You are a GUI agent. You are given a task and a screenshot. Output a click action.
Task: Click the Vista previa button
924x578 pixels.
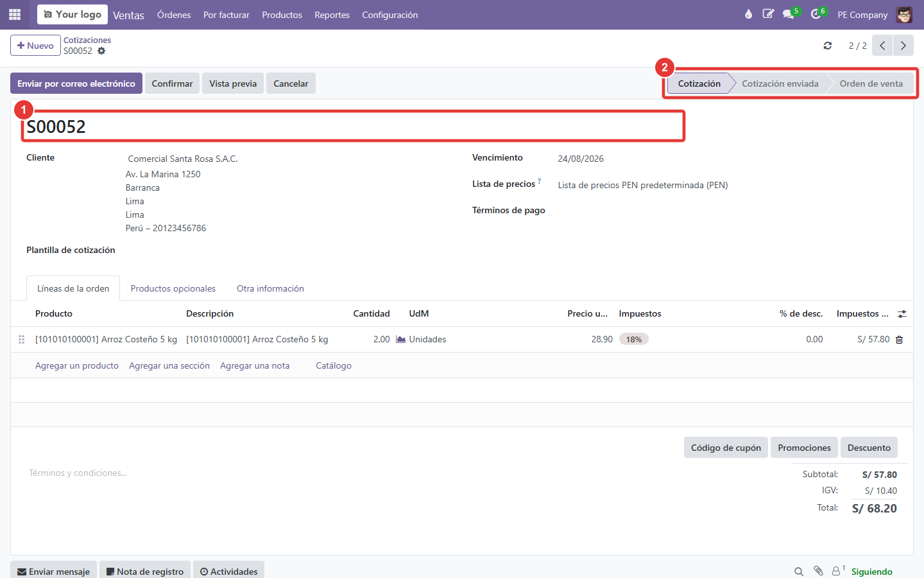(x=233, y=83)
